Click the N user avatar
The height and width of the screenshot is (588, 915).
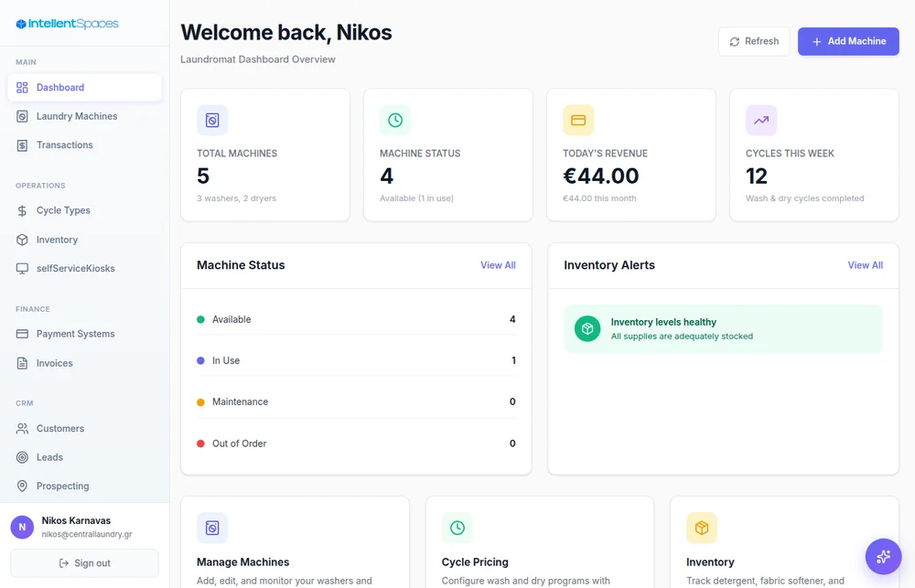coord(22,528)
